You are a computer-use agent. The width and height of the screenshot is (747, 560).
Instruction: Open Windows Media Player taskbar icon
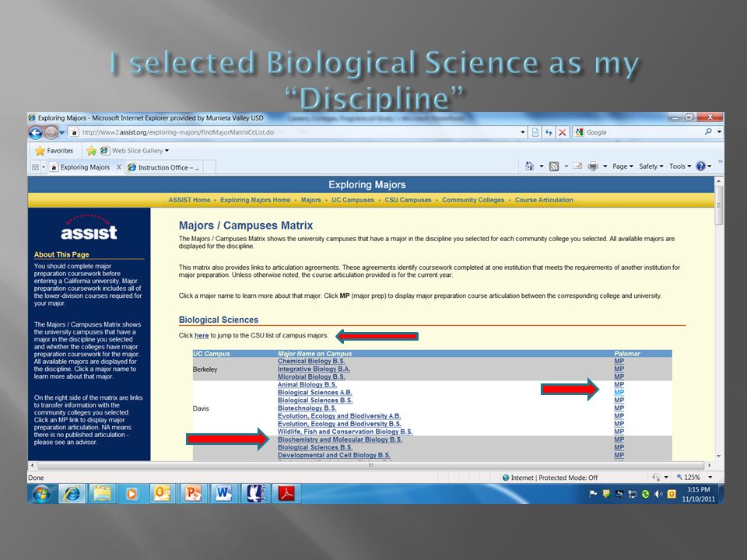pyautogui.click(x=132, y=494)
